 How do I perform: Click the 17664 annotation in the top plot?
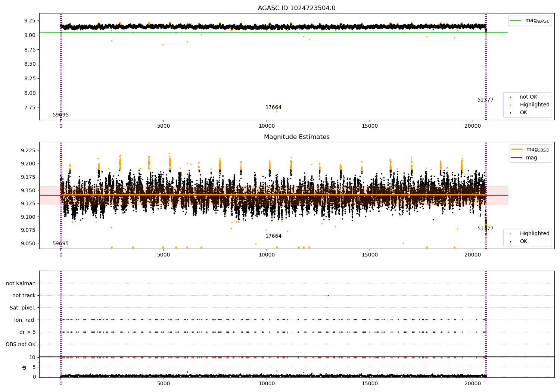point(273,108)
